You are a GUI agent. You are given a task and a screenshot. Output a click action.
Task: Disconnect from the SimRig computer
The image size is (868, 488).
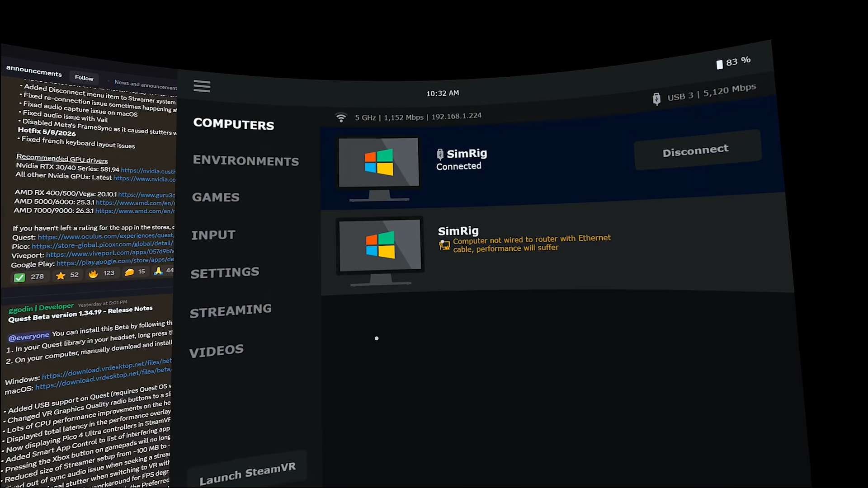pyautogui.click(x=697, y=150)
